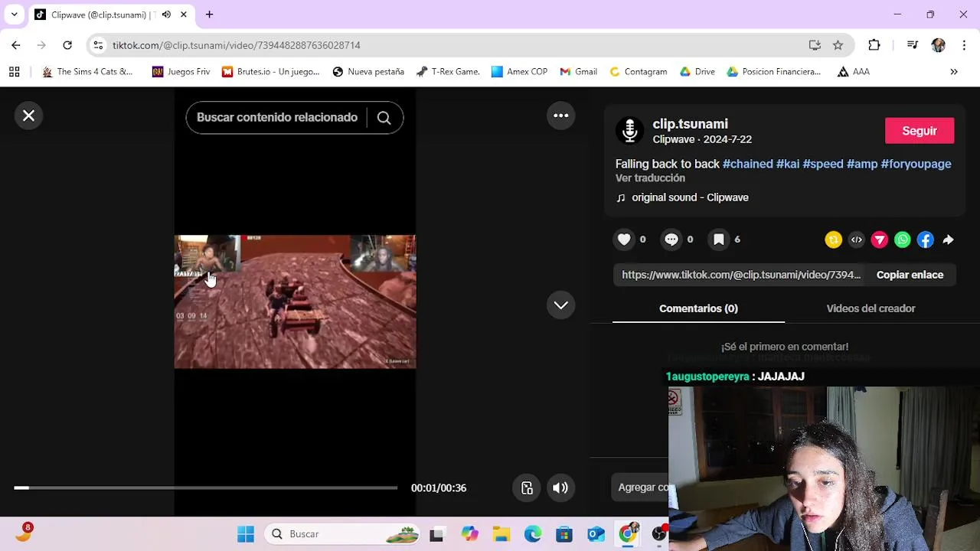Click the taskbar Buscar search box
980x551 pixels.
(x=343, y=534)
